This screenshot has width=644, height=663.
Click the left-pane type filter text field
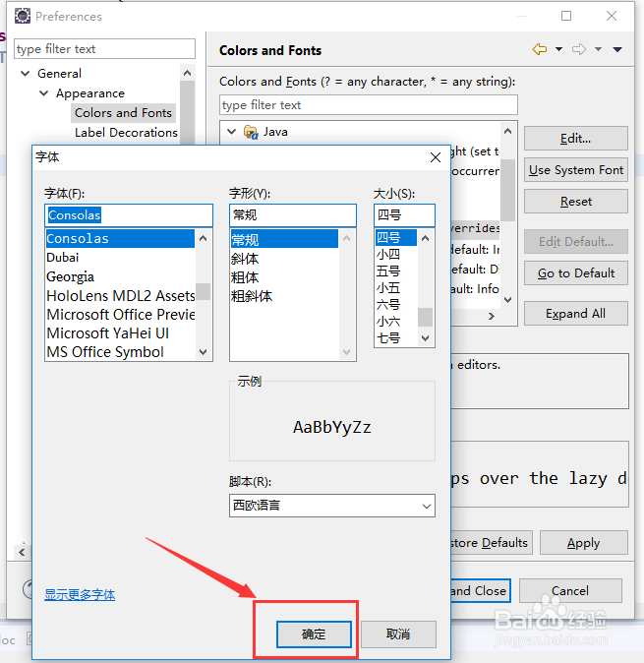[x=104, y=49]
